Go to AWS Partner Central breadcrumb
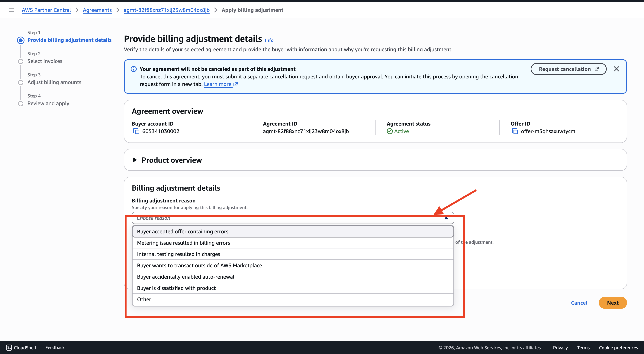 point(46,10)
